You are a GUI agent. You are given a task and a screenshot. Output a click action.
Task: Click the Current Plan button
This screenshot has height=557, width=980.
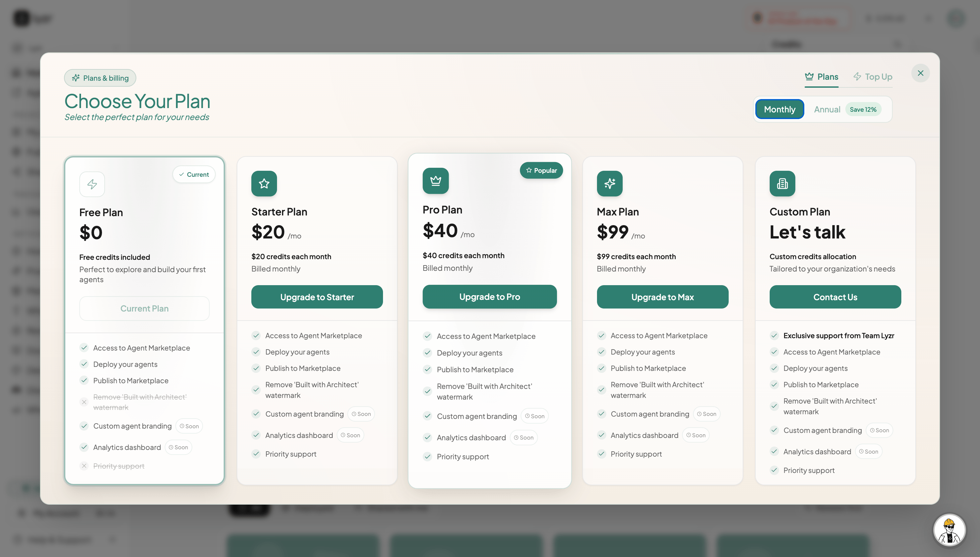pyautogui.click(x=144, y=308)
